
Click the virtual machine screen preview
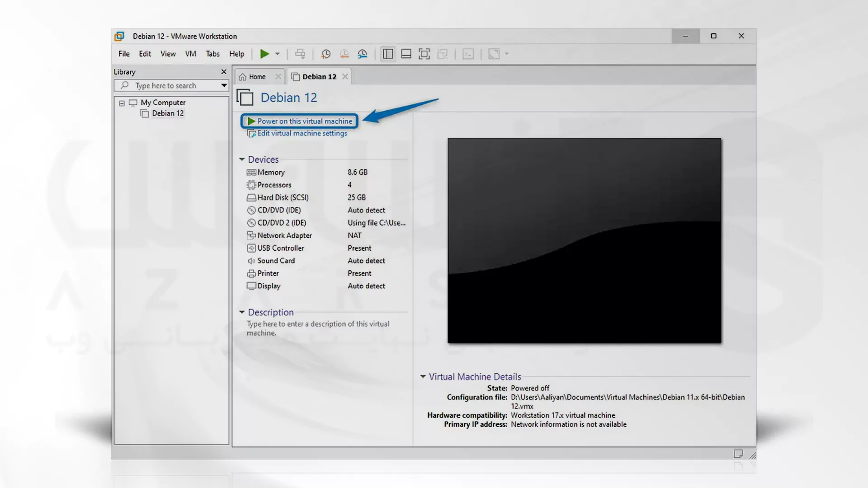585,241
